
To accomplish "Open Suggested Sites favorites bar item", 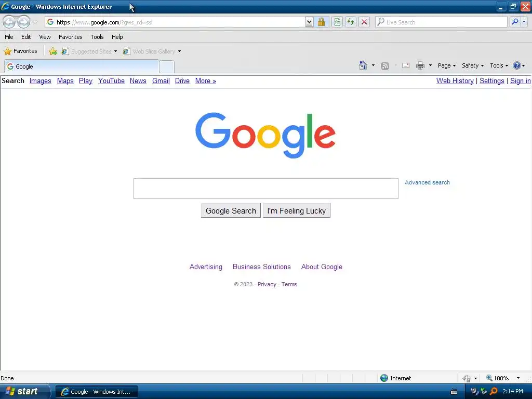I will point(89,51).
